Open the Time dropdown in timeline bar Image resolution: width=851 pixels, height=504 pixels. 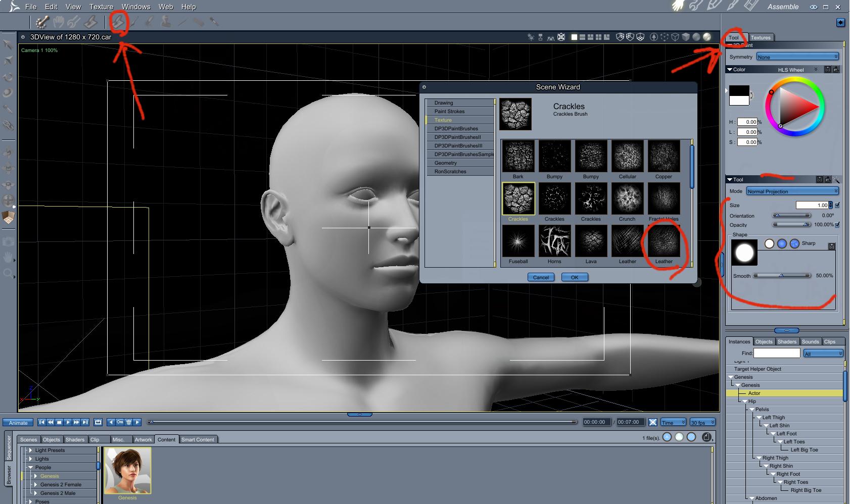point(673,422)
